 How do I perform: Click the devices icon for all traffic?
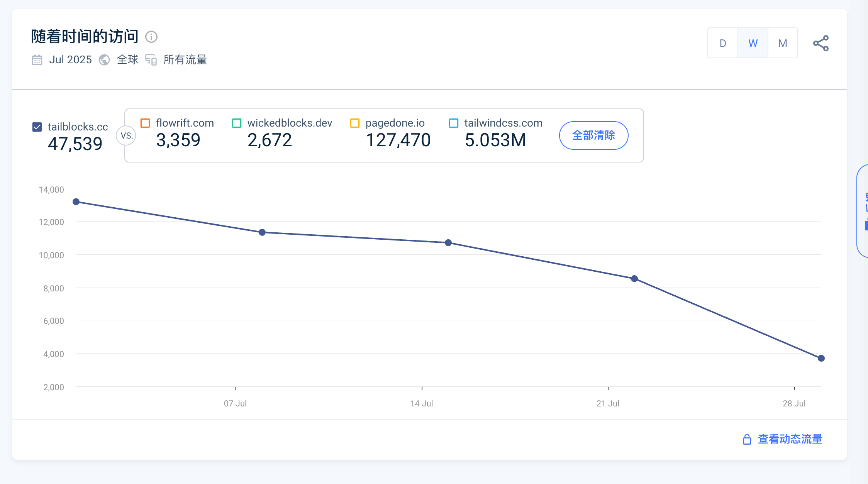coord(151,60)
